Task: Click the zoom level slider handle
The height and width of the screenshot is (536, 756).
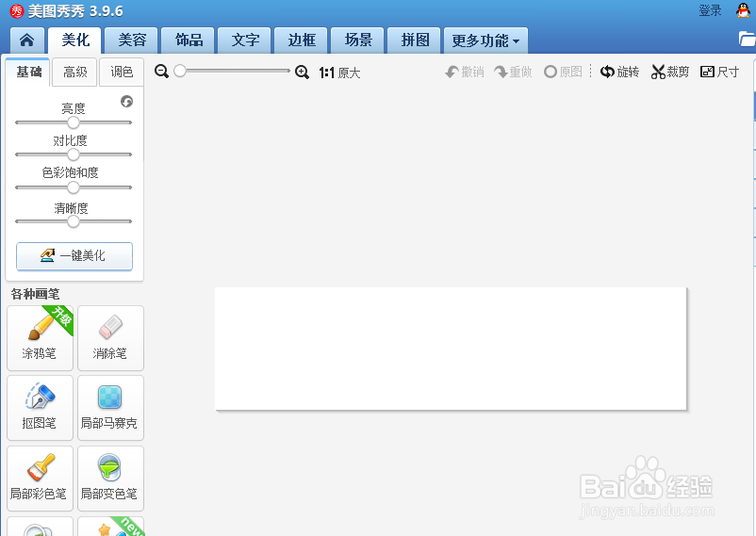Action: point(180,71)
